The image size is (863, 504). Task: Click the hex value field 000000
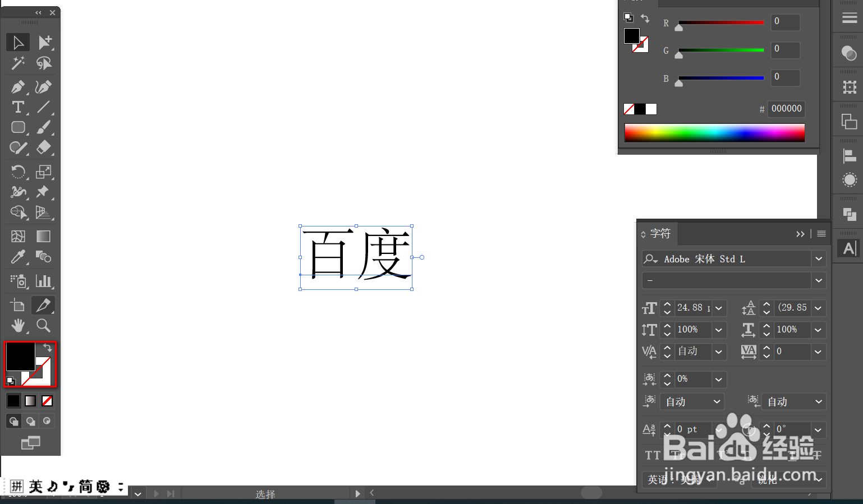coord(787,109)
